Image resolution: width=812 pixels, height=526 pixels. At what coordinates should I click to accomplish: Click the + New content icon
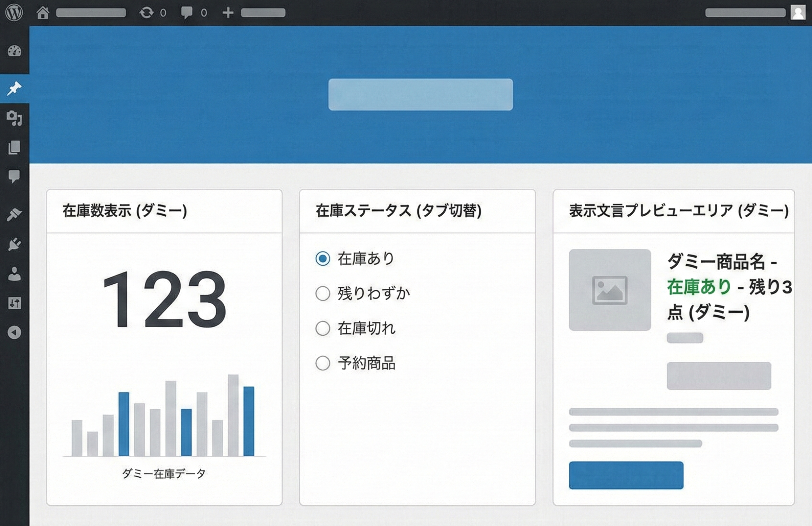228,13
